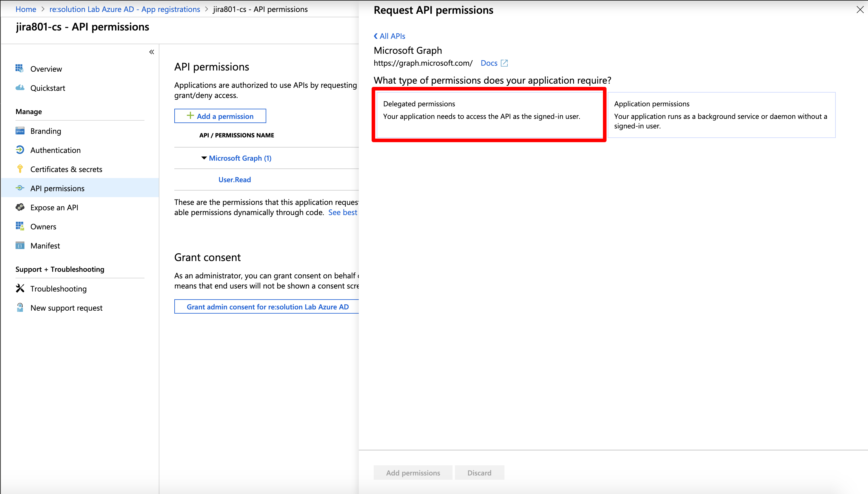Image resolution: width=868 pixels, height=494 pixels.
Task: Close the Request API permissions panel
Action: pyautogui.click(x=860, y=10)
